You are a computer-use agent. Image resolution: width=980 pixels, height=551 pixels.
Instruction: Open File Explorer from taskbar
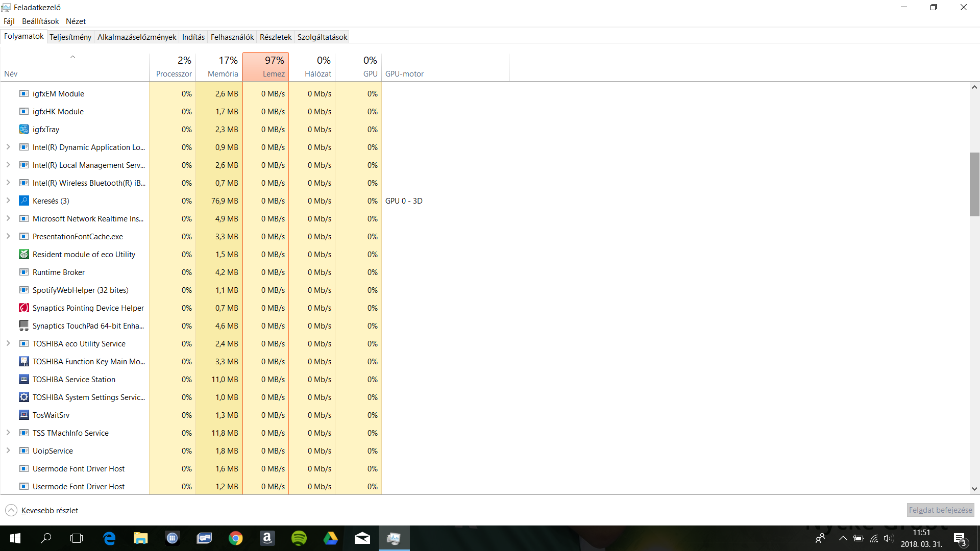tap(141, 538)
